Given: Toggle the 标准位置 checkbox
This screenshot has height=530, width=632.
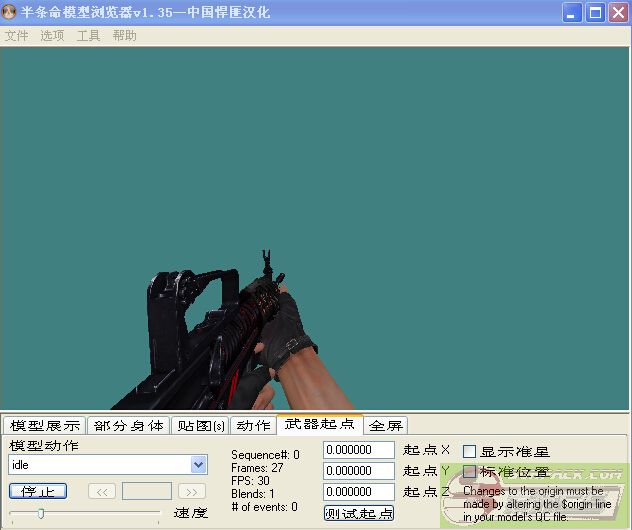Looking at the screenshot, I should click(469, 472).
